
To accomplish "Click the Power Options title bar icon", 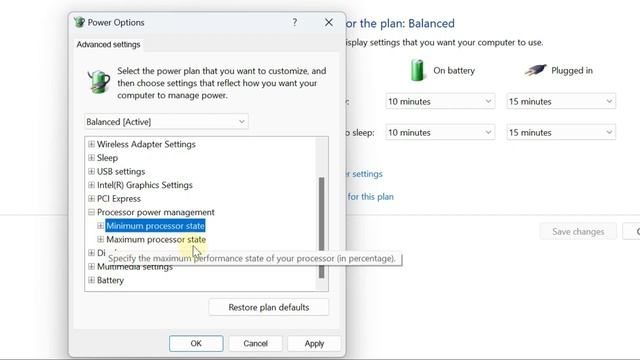I will tap(79, 22).
